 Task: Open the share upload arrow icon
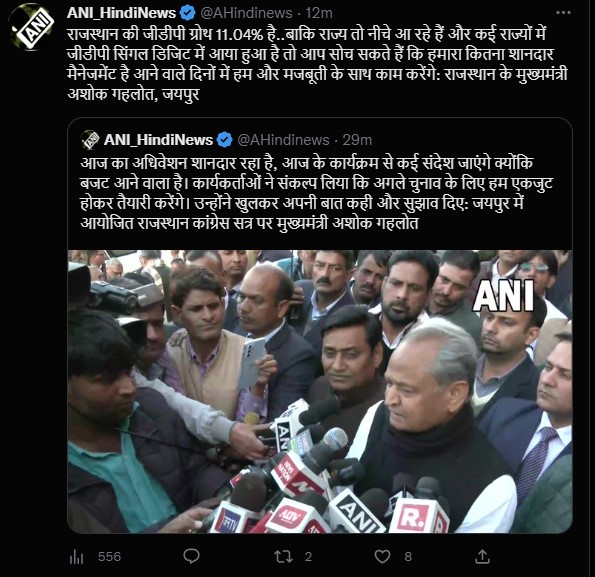pos(482,557)
